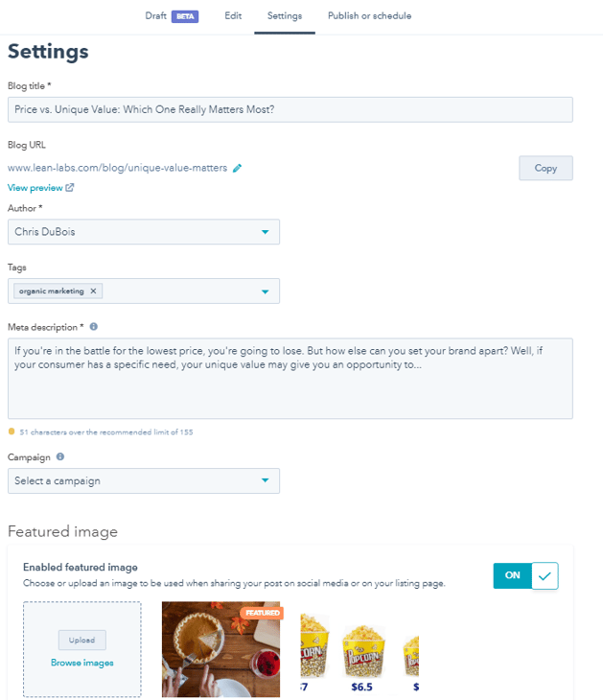The width and height of the screenshot is (603, 700).
Task: Click the Browse images link
Action: (81, 663)
